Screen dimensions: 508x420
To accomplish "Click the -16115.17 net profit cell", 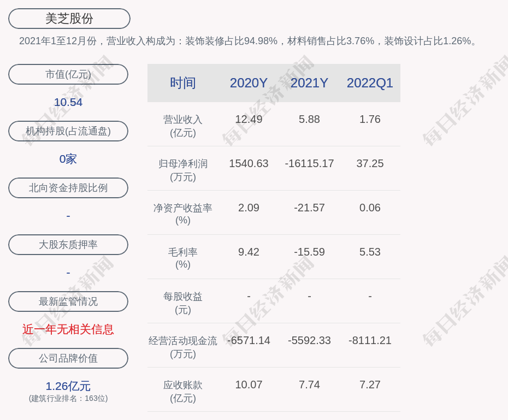I will (x=309, y=163).
